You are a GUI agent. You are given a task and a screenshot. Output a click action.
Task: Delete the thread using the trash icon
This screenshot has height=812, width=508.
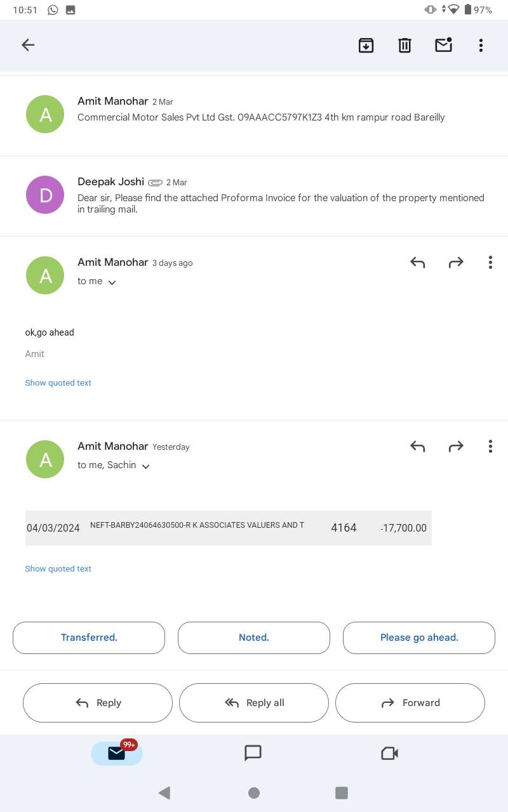(x=404, y=45)
